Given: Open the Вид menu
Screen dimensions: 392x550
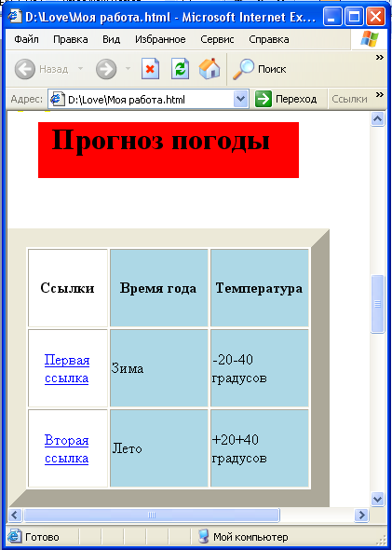Looking at the screenshot, I should (x=112, y=40).
